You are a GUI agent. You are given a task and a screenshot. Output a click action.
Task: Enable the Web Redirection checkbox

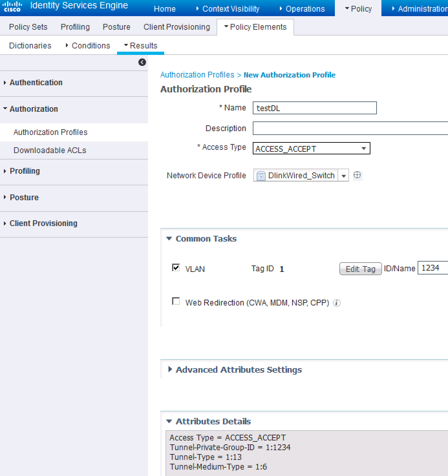176,301
